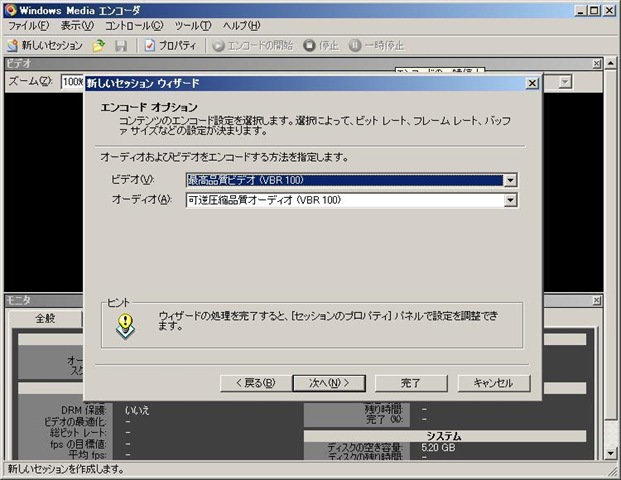Screen dimensions: 621x480
Task: Open the Help (ヘルプ) menu
Action: [x=242, y=26]
